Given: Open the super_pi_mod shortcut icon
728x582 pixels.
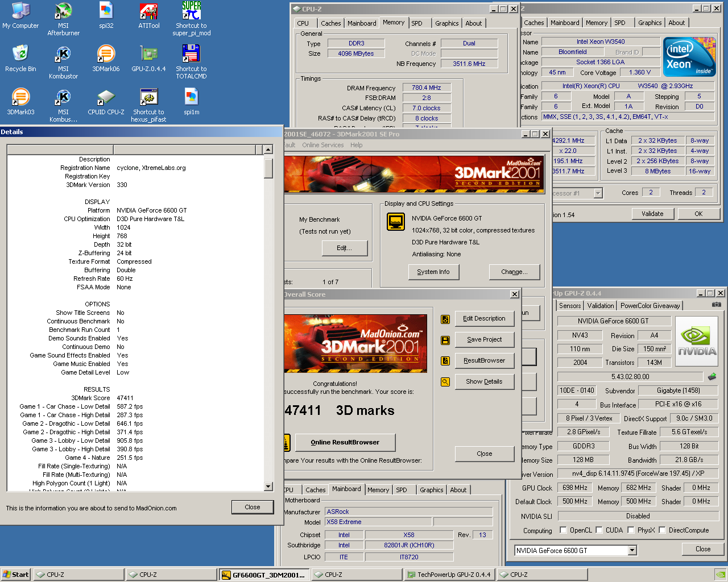Looking at the screenshot, I should pos(192,18).
